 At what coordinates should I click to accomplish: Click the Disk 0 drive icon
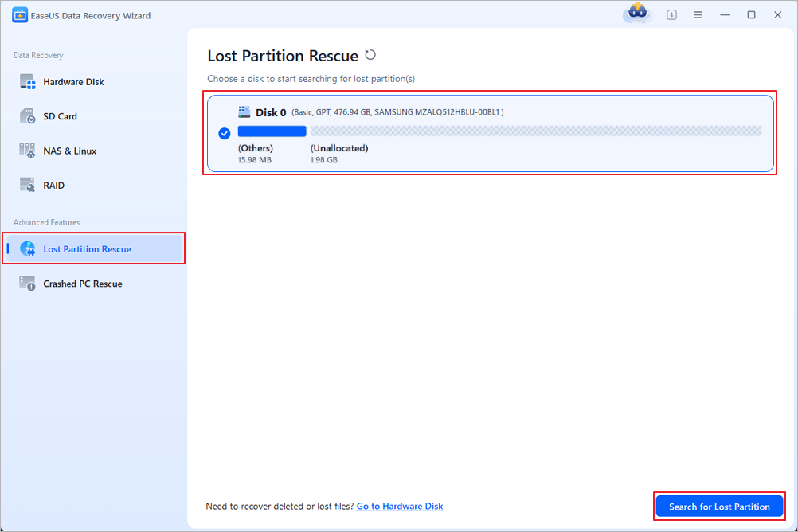[x=244, y=111]
